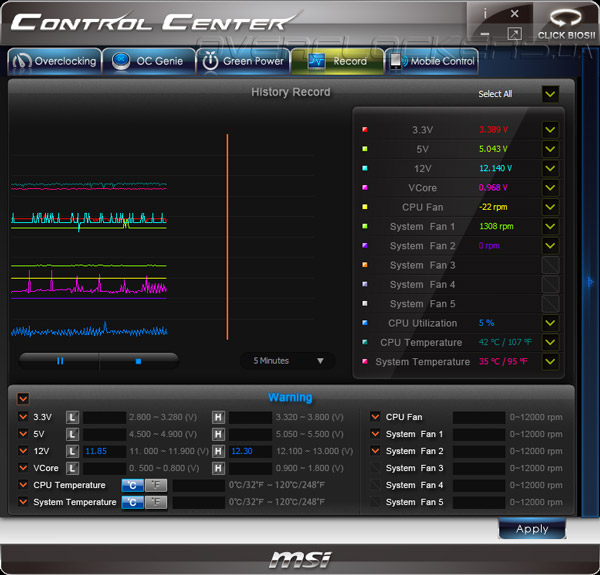Click the 3.3V high limit H button

(218, 417)
